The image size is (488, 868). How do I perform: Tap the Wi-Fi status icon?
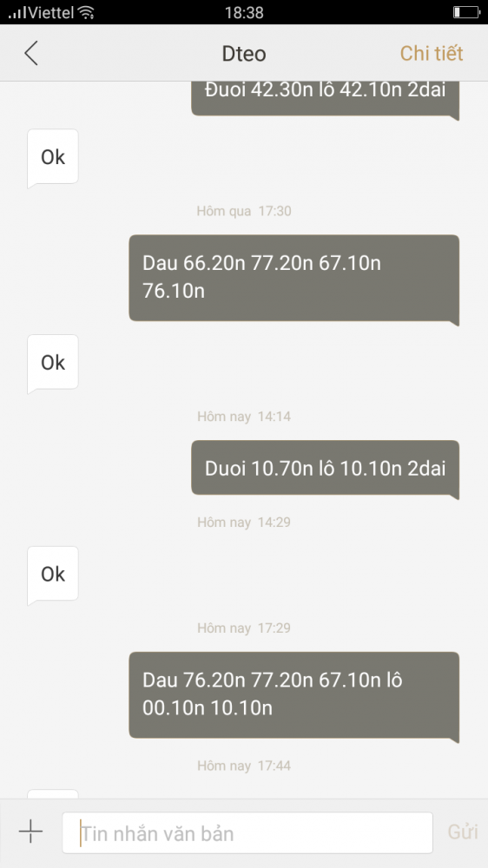click(86, 12)
